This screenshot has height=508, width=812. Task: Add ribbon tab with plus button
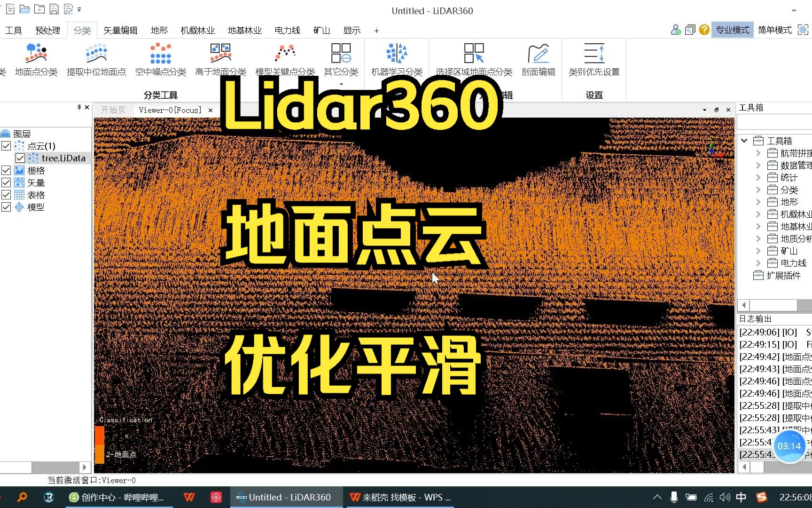pos(376,31)
